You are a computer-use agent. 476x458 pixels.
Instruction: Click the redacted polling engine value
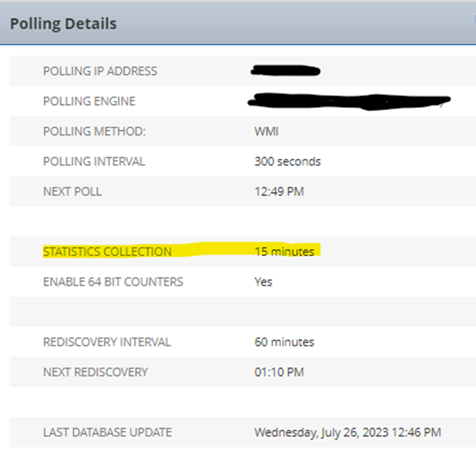(x=349, y=101)
